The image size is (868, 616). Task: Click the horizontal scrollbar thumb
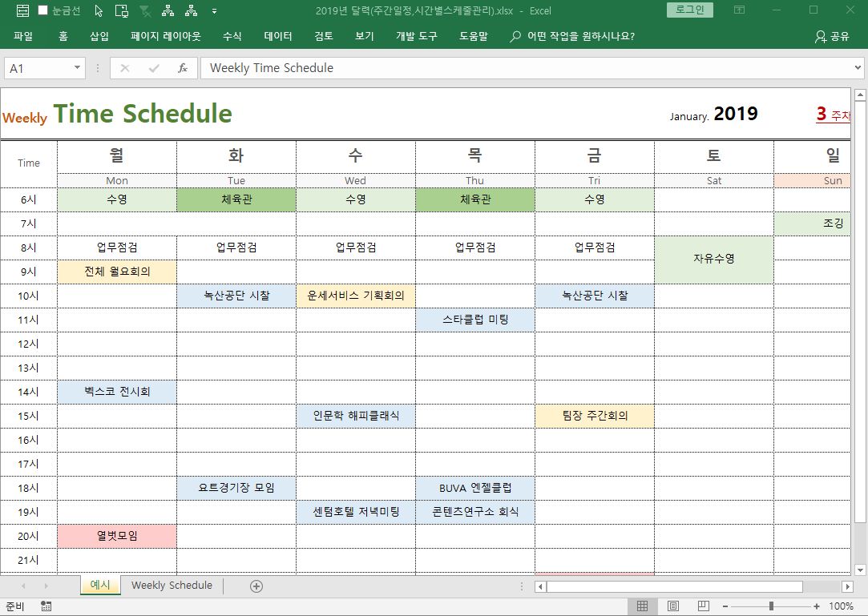[674, 586]
